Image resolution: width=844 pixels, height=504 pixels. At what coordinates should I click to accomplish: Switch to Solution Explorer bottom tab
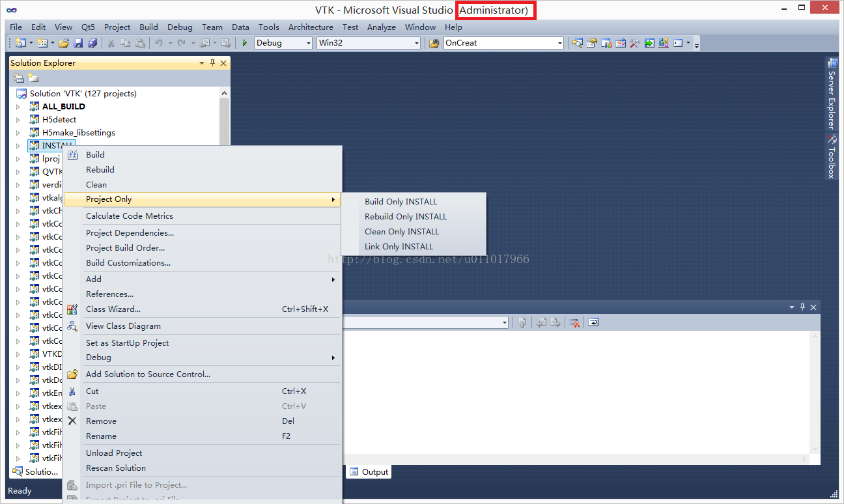click(x=35, y=472)
